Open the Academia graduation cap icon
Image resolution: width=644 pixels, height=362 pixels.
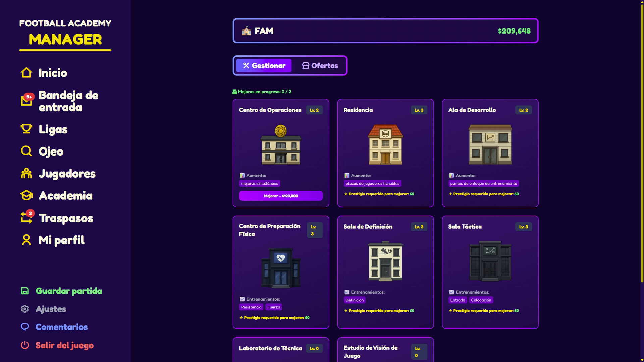click(26, 195)
